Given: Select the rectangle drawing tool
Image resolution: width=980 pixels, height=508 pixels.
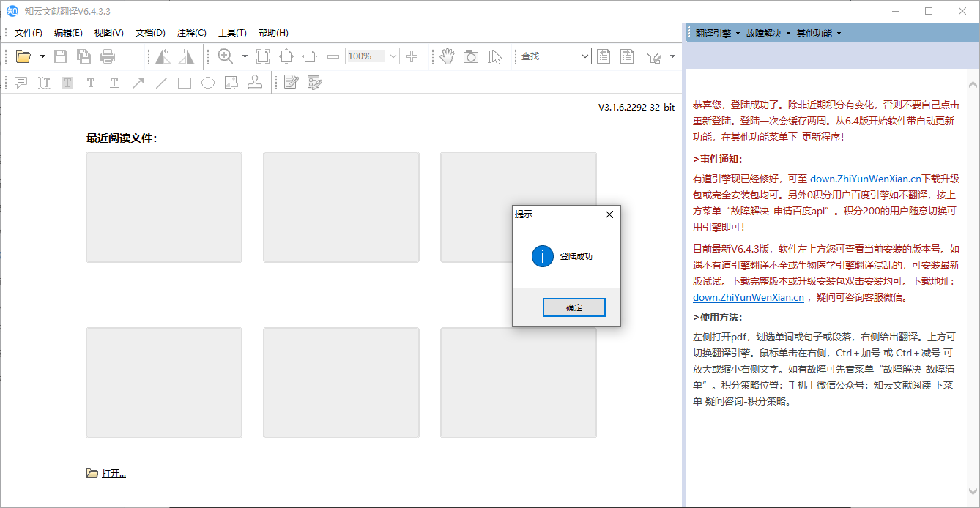Looking at the screenshot, I should [x=185, y=83].
